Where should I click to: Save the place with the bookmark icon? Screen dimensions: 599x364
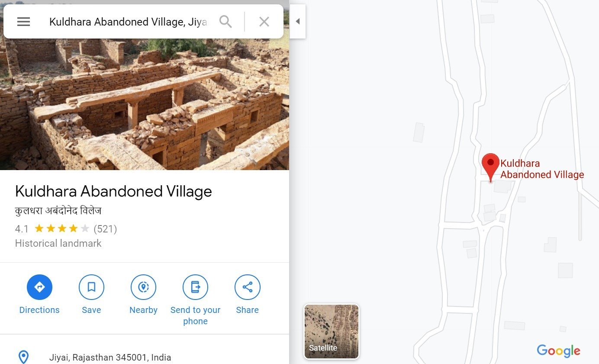tap(91, 287)
